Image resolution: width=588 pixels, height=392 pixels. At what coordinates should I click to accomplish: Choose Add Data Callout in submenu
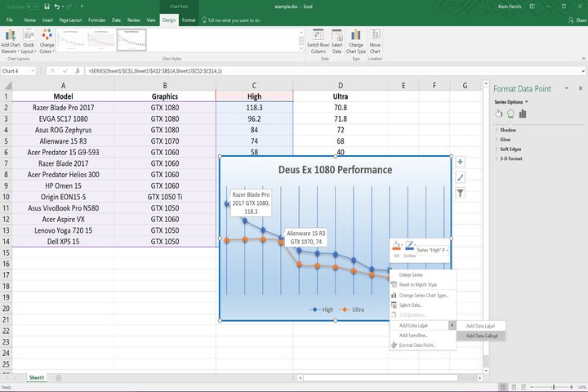482,336
